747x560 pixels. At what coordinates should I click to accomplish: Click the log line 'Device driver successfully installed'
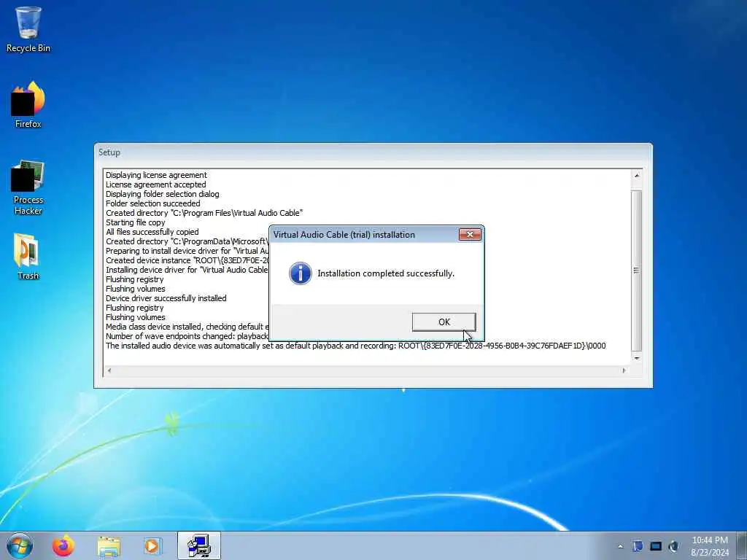point(166,298)
